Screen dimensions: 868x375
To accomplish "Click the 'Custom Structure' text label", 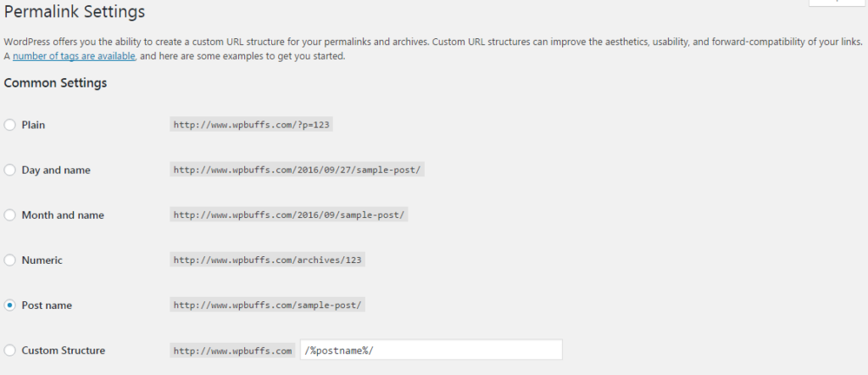I will 64,350.
